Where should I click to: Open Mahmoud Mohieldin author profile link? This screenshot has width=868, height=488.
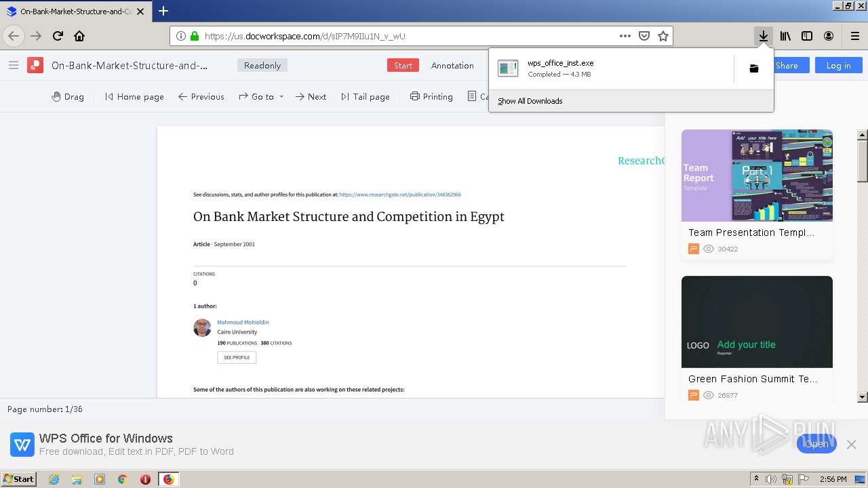(x=243, y=322)
